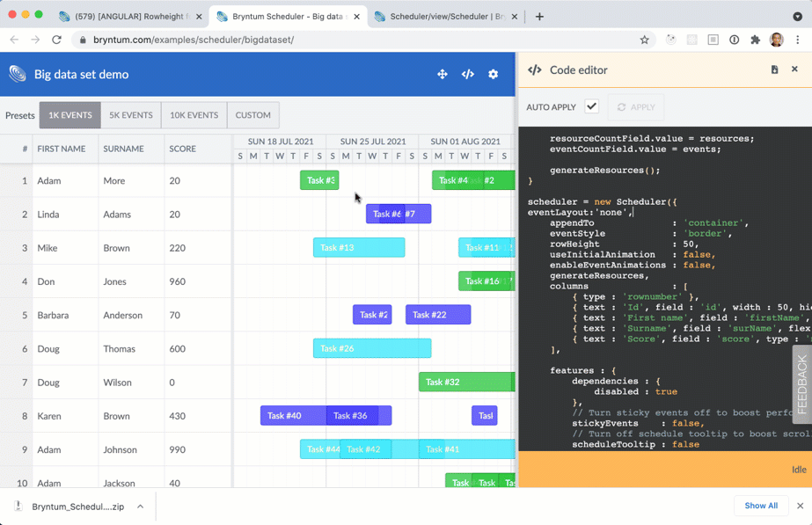Select the 5K EVENTS preset
The image size is (812, 525).
pyautogui.click(x=130, y=114)
